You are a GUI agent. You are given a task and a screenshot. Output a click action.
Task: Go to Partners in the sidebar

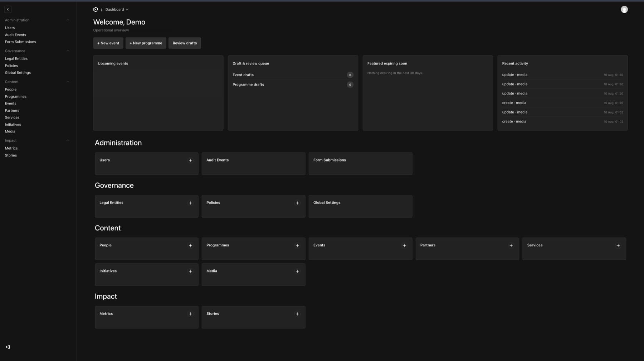[x=12, y=111]
